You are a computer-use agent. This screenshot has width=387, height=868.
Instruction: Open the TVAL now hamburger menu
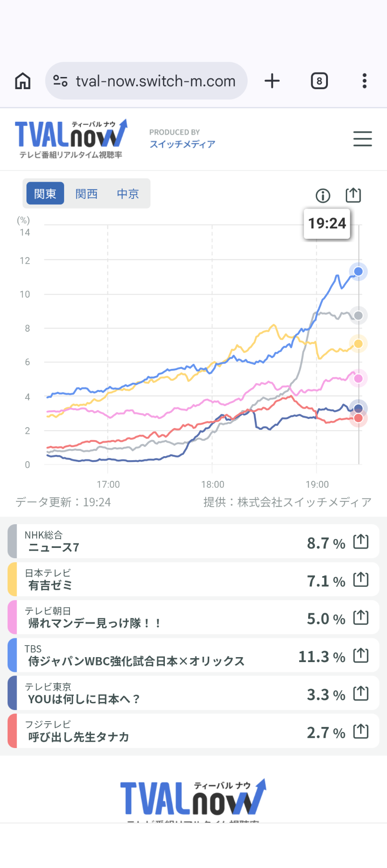coord(362,139)
